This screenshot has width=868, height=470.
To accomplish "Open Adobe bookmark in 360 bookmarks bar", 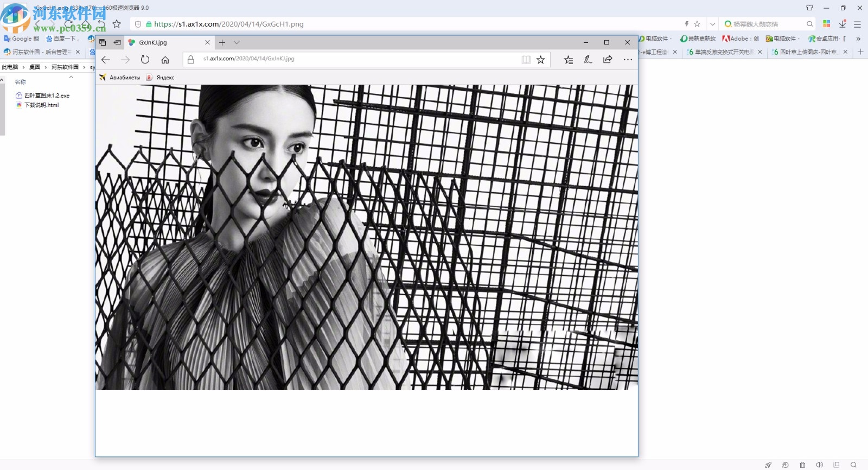I will pyautogui.click(x=741, y=39).
